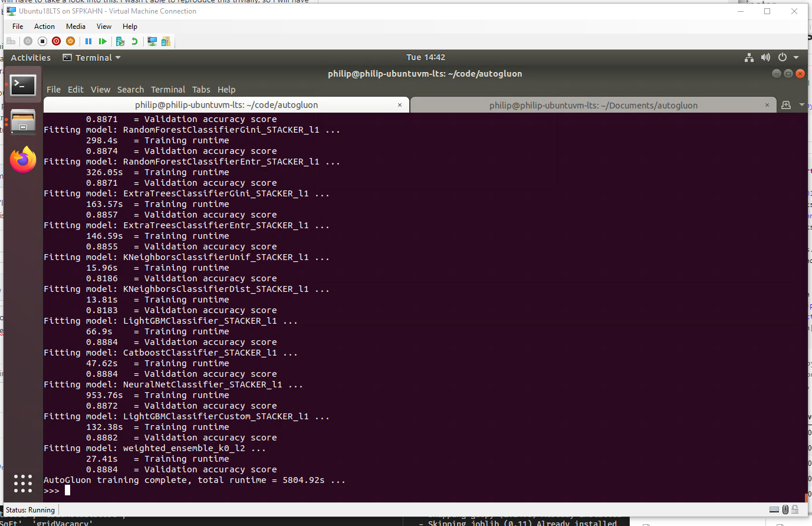Open the Hyper-V Action menu

coord(44,27)
